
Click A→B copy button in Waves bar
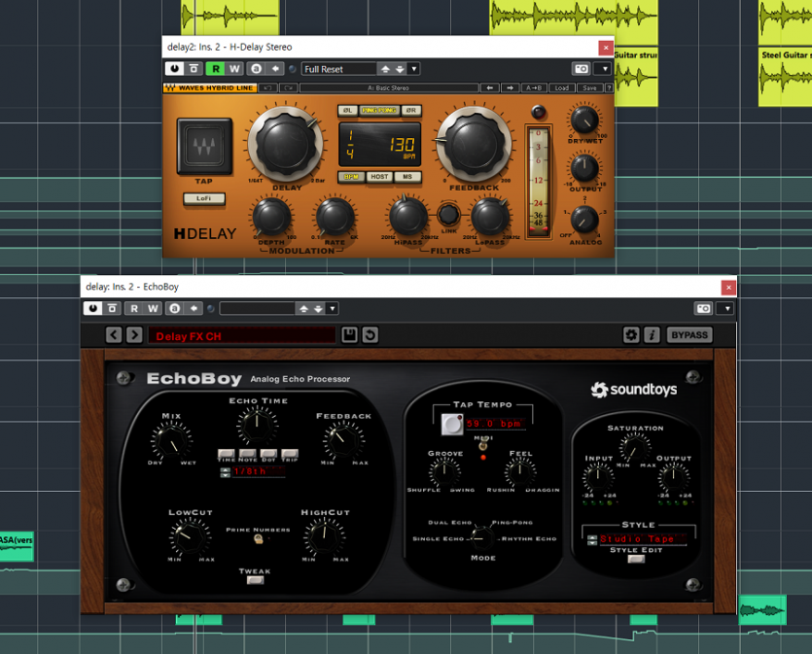click(534, 88)
